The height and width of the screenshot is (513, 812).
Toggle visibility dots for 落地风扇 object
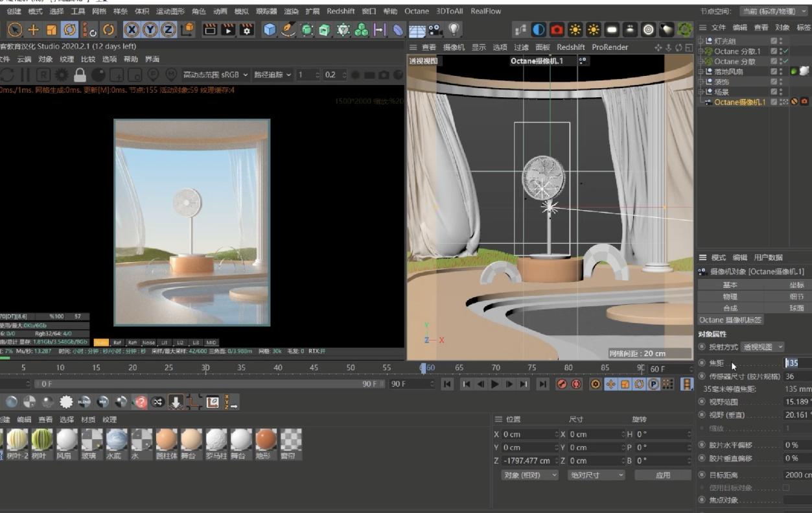781,71
